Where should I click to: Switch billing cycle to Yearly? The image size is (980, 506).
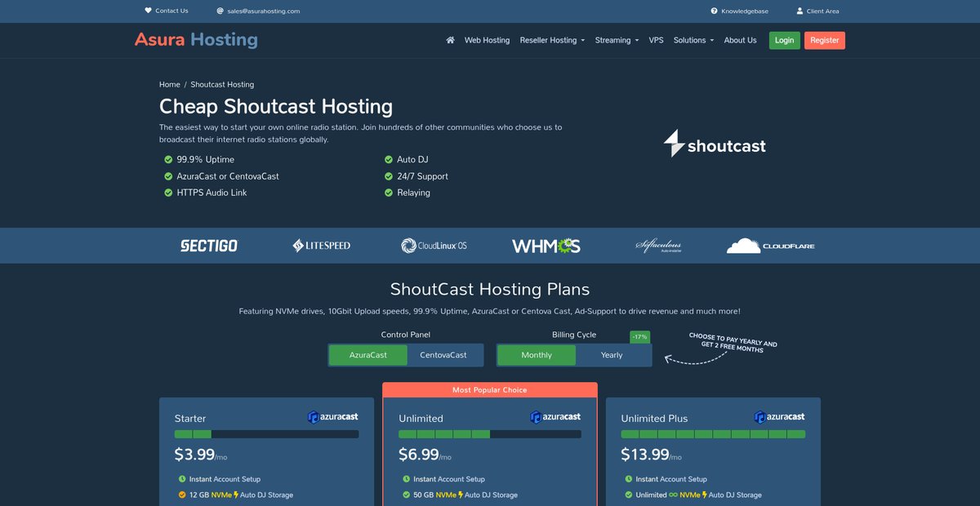pyautogui.click(x=612, y=355)
